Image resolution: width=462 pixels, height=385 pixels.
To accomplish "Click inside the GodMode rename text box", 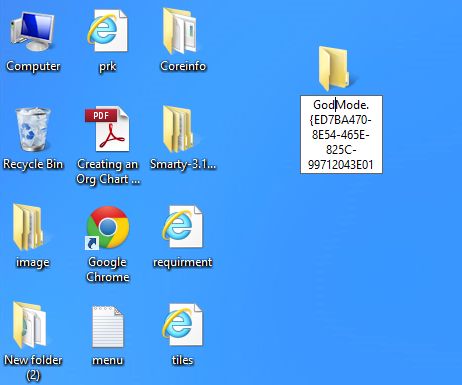I will pos(341,135).
